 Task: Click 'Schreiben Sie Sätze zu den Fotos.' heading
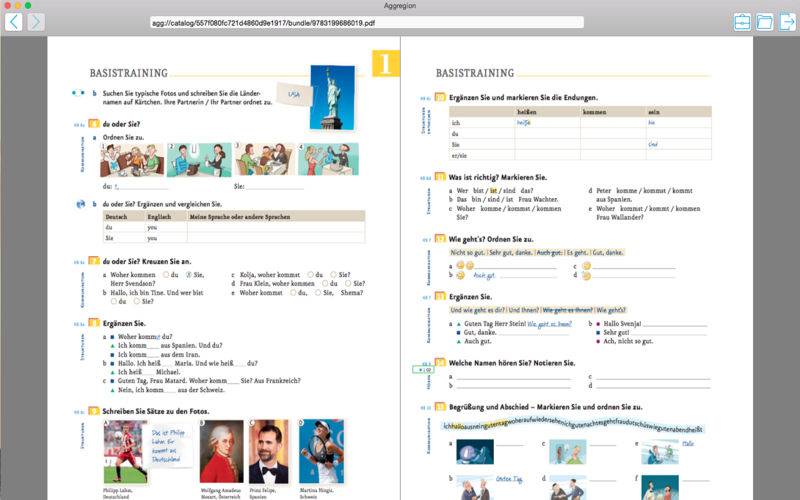156,411
